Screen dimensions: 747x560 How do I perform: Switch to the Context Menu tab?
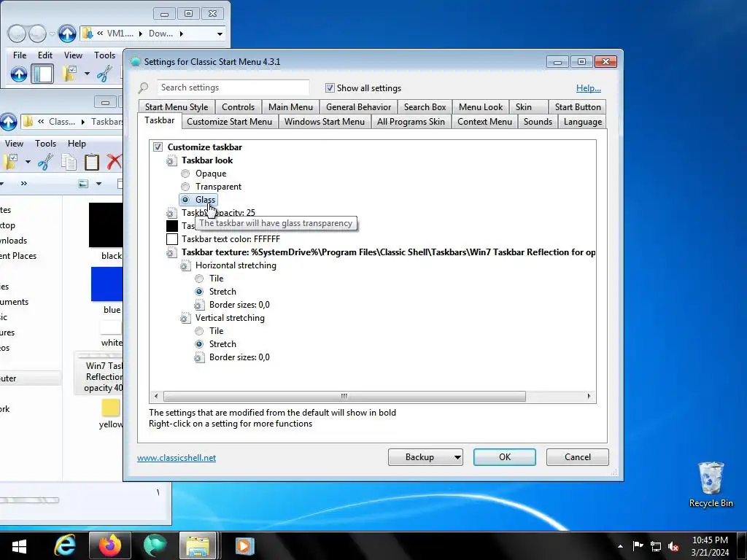[x=484, y=122]
